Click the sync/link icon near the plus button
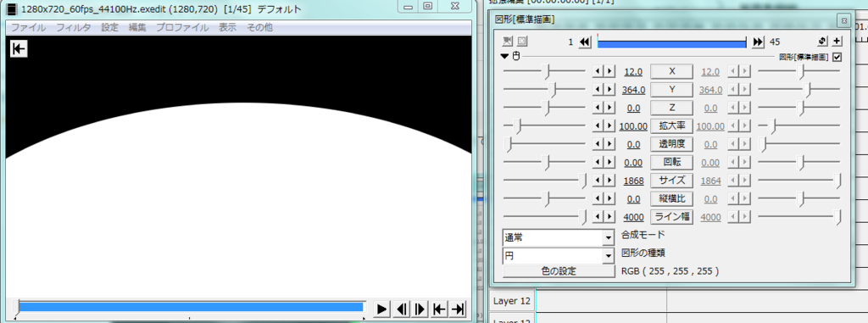868x323 pixels. [822, 42]
